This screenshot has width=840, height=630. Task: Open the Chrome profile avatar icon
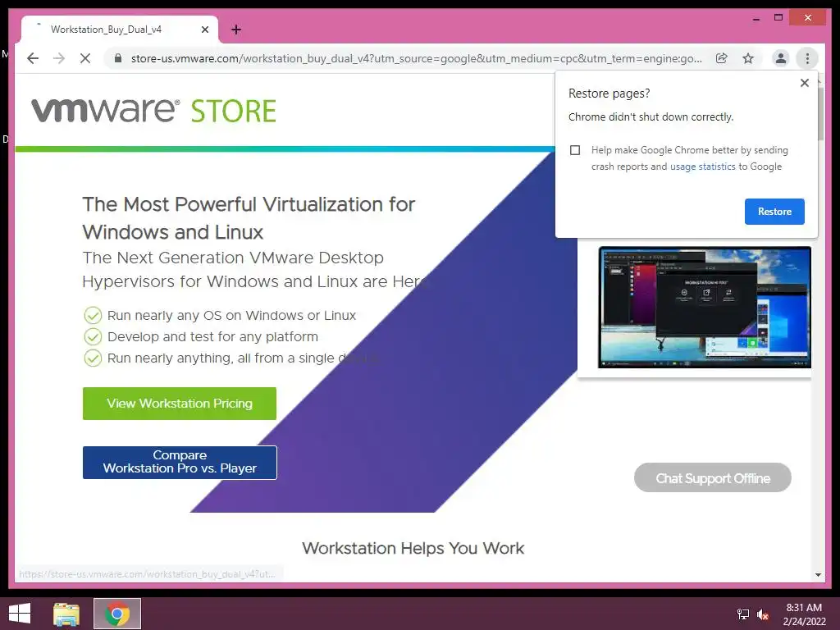tap(781, 58)
